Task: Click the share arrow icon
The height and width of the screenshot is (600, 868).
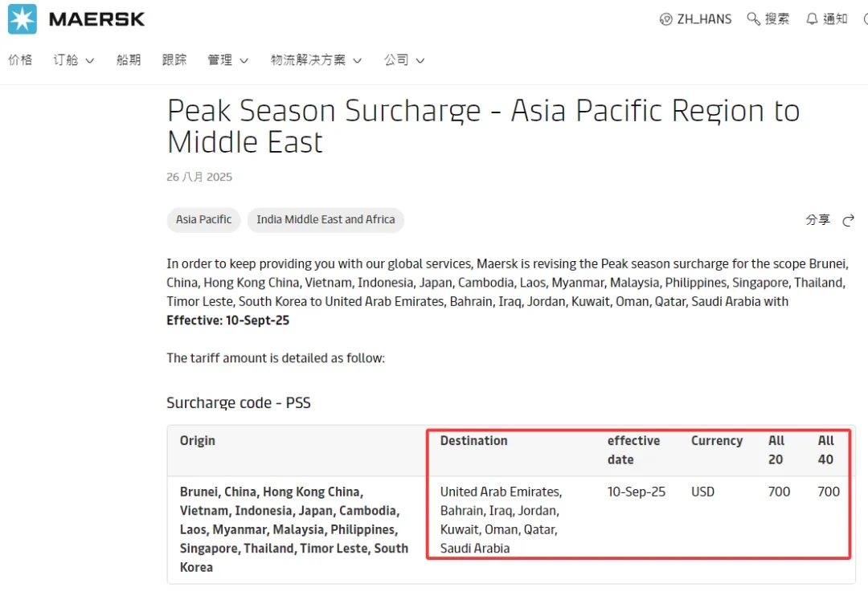Action: [848, 220]
